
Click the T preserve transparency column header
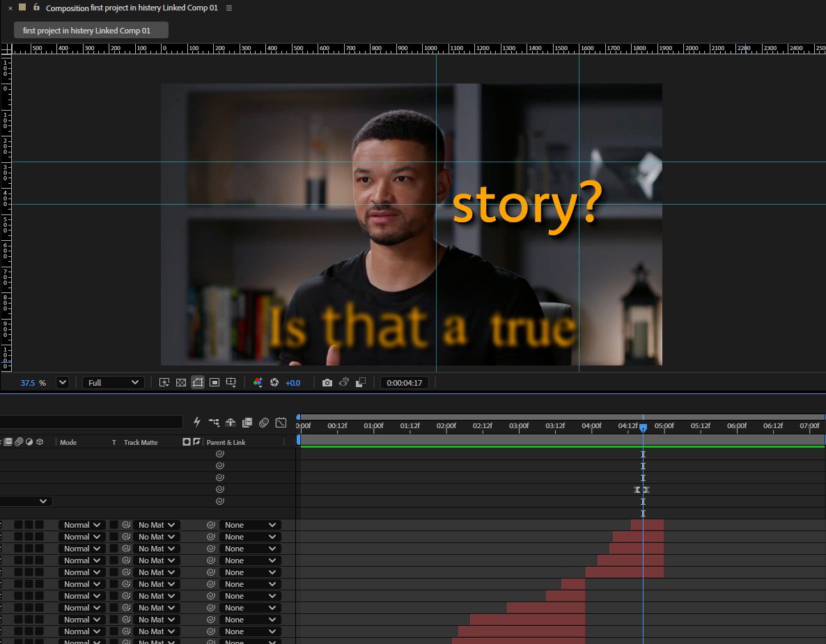(x=114, y=442)
